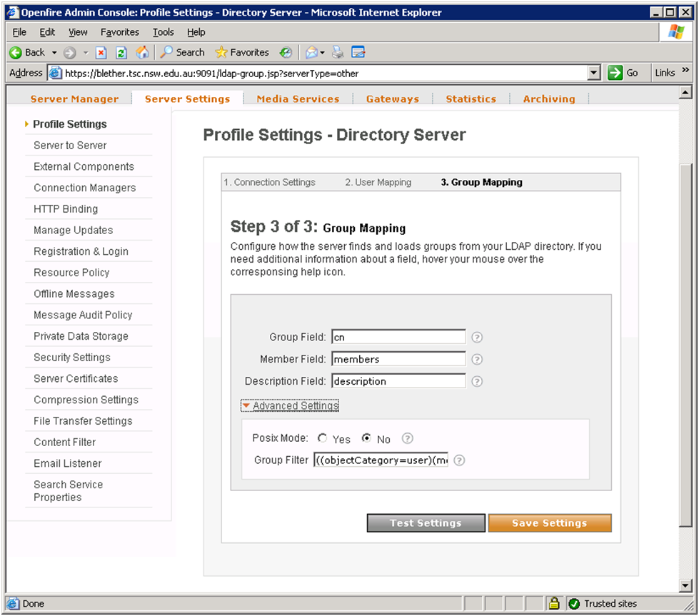Click the Refresh page icon
This screenshot has height=616, width=699.
[x=121, y=53]
